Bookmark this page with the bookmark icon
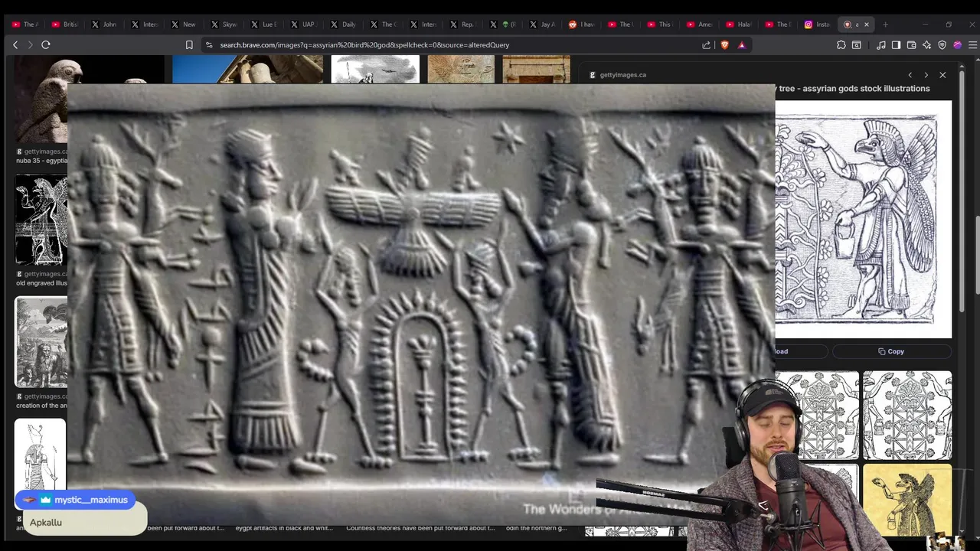The height and width of the screenshot is (551, 980). pos(189,45)
